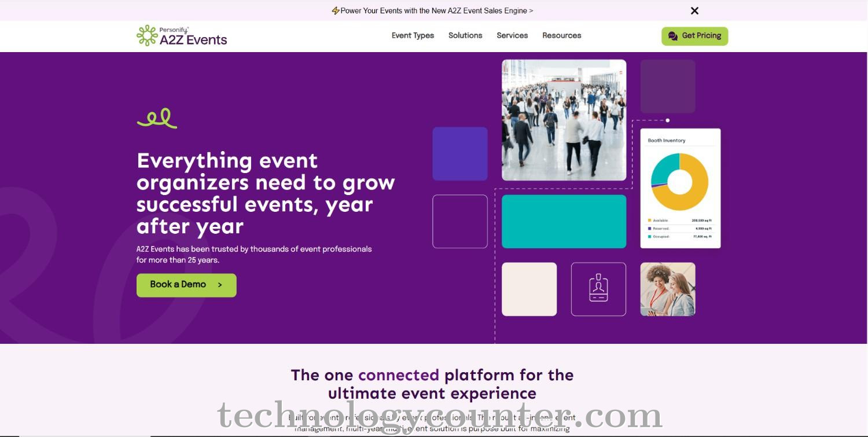Click the green squiggle decoration above headline

(157, 118)
